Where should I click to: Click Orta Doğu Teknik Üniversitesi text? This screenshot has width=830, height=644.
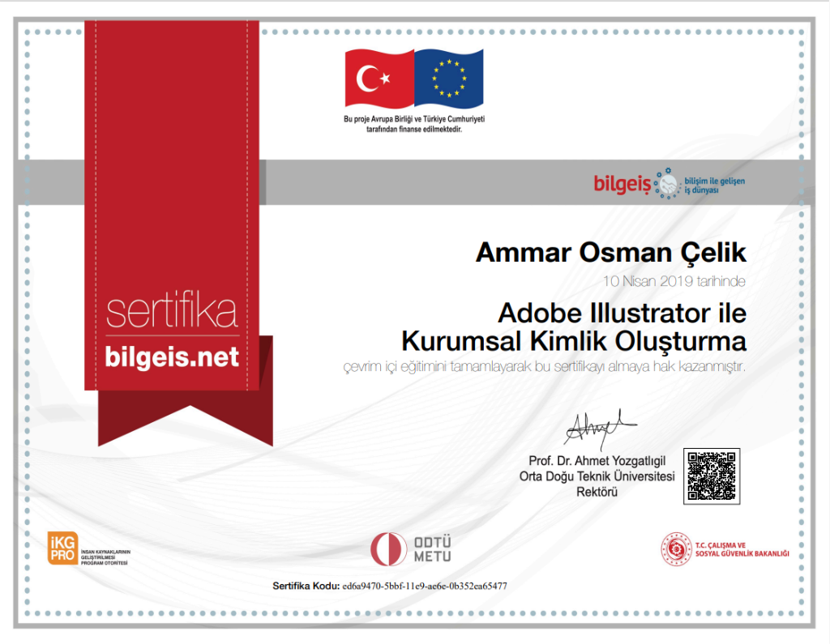click(x=597, y=476)
